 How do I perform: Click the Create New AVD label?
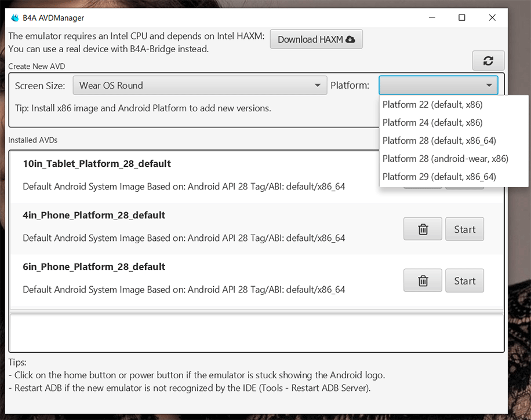37,67
